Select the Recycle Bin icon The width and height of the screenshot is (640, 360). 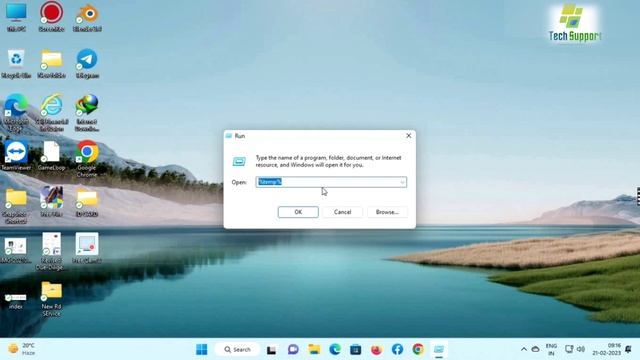(16, 64)
